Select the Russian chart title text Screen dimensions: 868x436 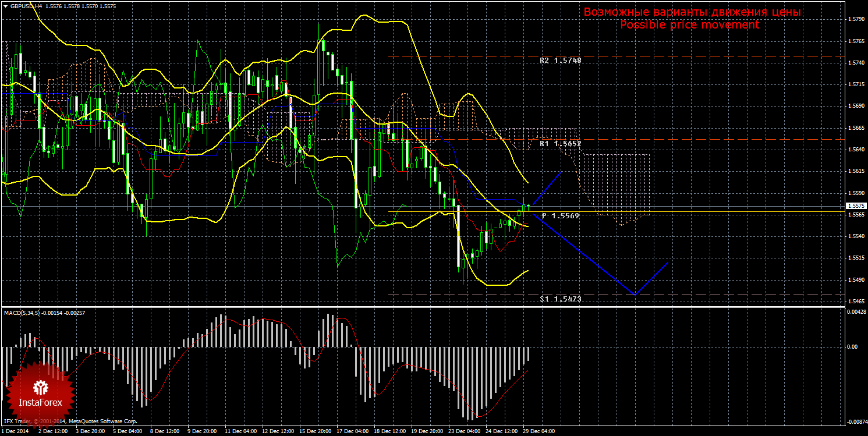point(692,12)
